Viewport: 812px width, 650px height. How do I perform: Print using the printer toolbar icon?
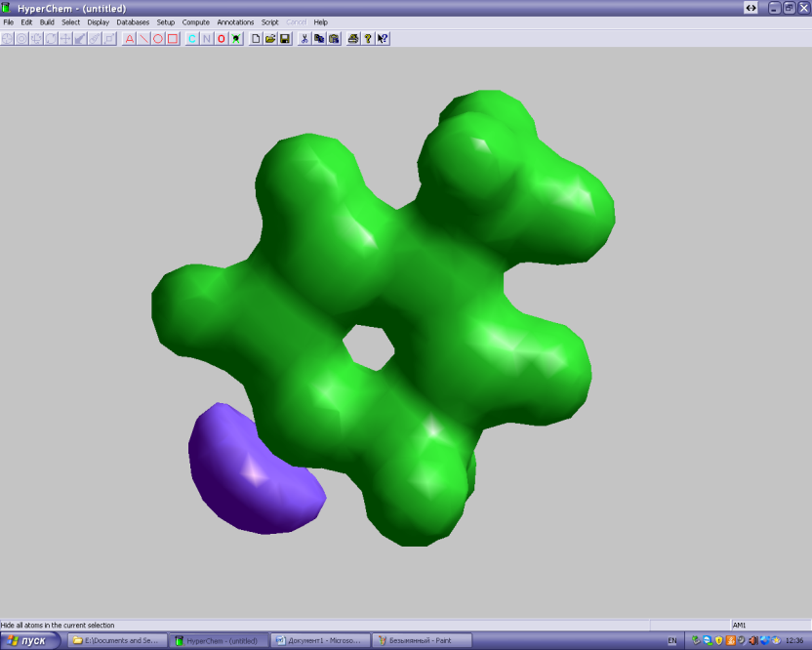point(352,39)
